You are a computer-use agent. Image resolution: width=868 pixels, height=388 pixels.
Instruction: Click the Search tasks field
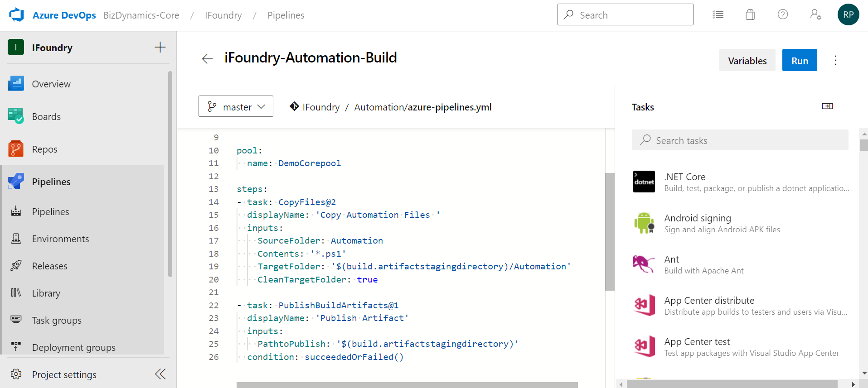coord(740,140)
